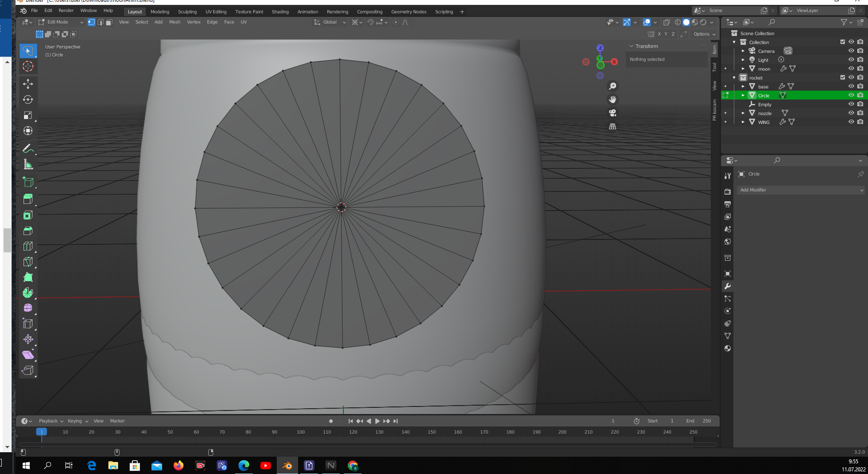Screen dimensions: 868x474
Task: Click the End frame field
Action: pyautogui.click(x=698, y=421)
